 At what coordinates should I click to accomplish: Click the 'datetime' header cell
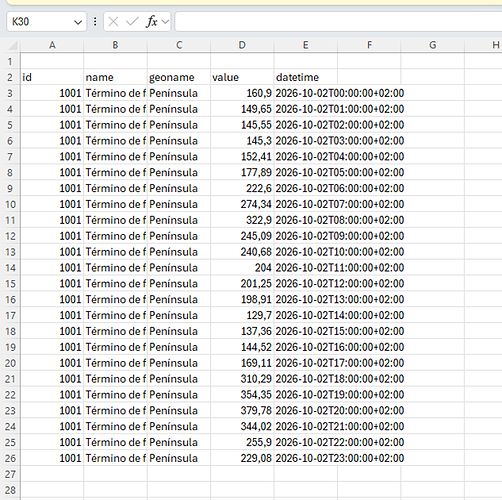click(x=306, y=77)
